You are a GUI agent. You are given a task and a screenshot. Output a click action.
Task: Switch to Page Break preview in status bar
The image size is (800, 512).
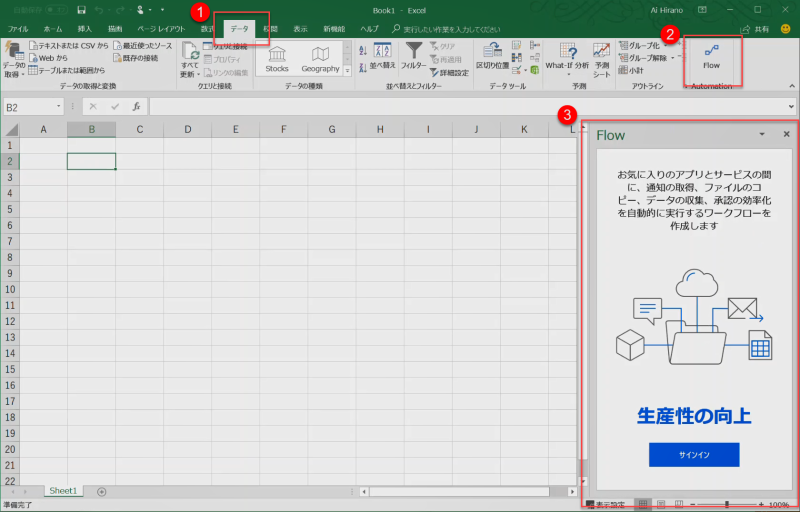[679, 505]
